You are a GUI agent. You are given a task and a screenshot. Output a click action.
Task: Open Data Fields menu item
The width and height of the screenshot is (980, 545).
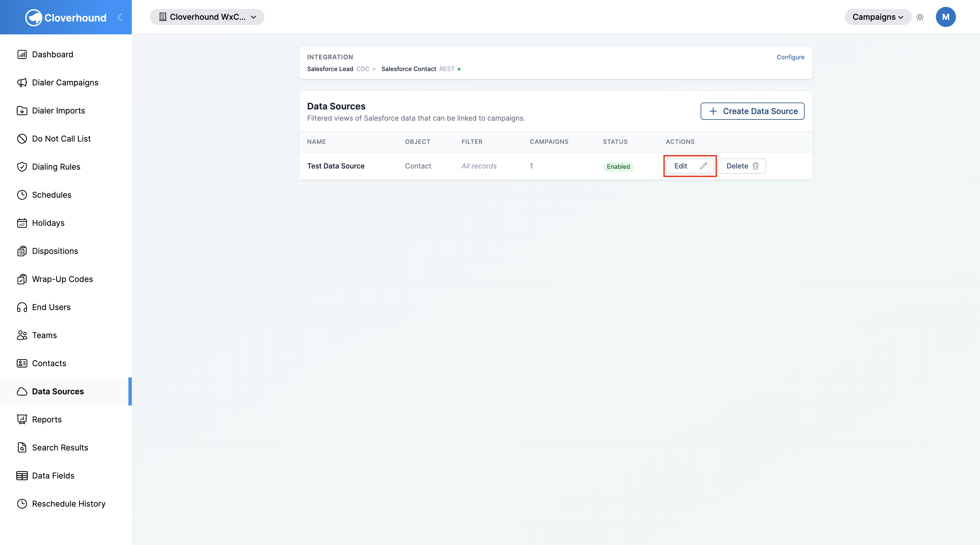click(66, 476)
